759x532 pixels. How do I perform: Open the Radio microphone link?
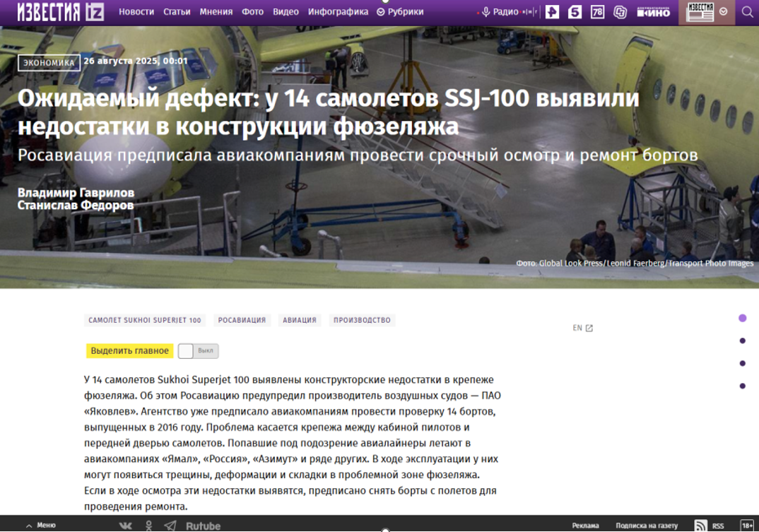(x=501, y=11)
